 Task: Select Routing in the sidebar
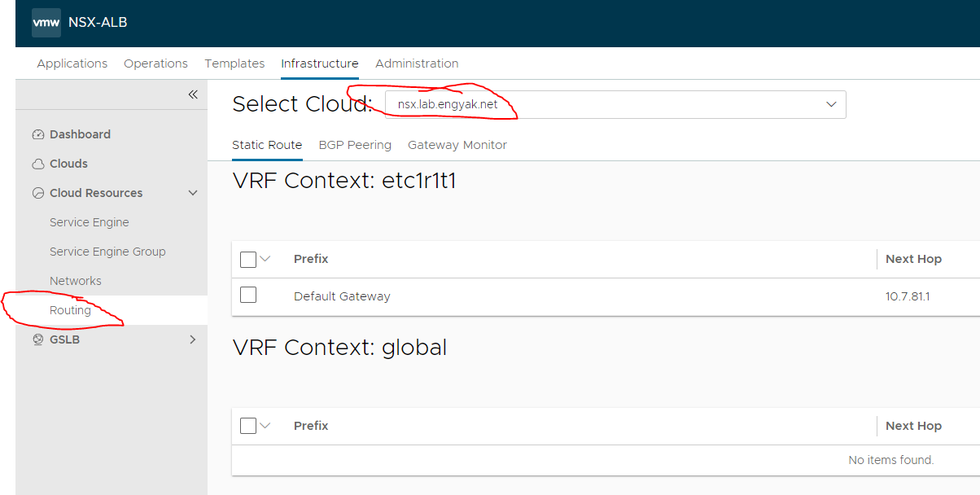pyautogui.click(x=70, y=310)
